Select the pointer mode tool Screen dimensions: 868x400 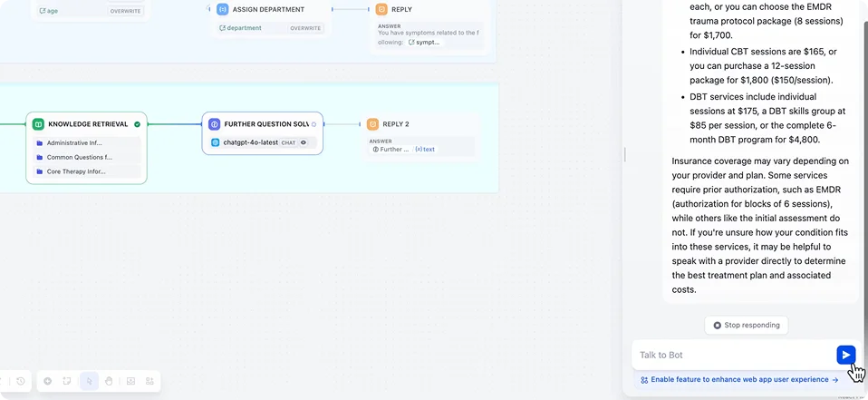pyautogui.click(x=89, y=381)
